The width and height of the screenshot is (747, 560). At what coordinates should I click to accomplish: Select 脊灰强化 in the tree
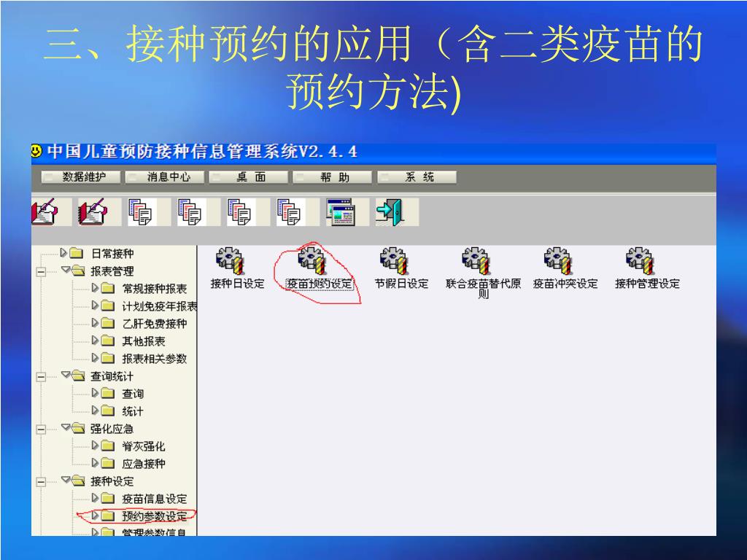[144, 447]
